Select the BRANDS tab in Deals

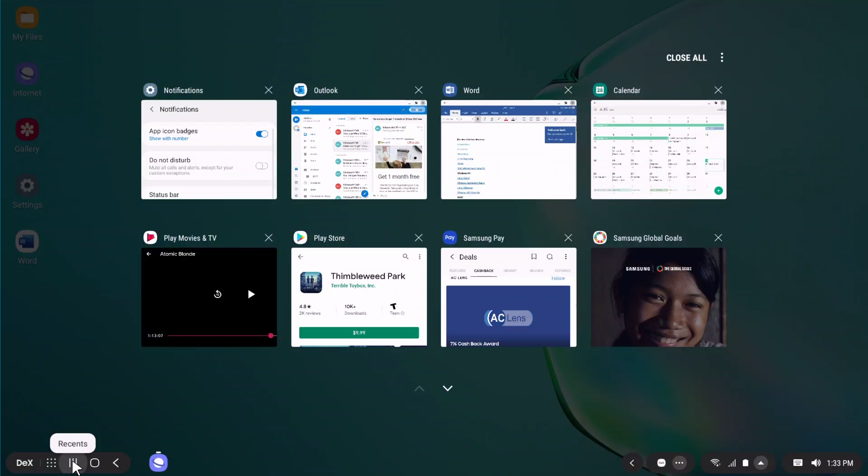536,270
